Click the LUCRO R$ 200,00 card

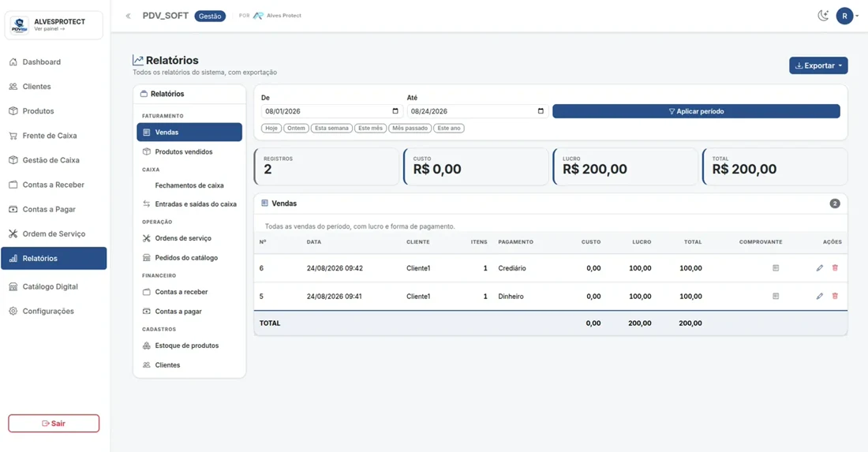[625, 166]
